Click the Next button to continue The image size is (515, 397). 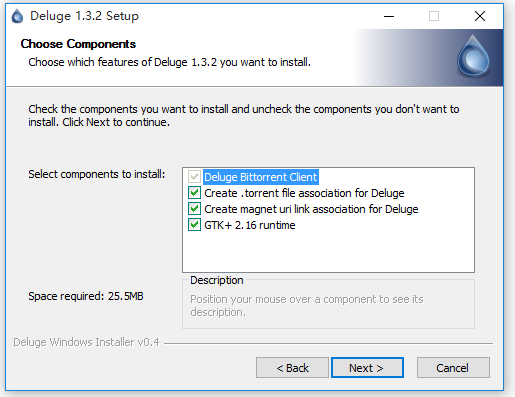click(367, 368)
